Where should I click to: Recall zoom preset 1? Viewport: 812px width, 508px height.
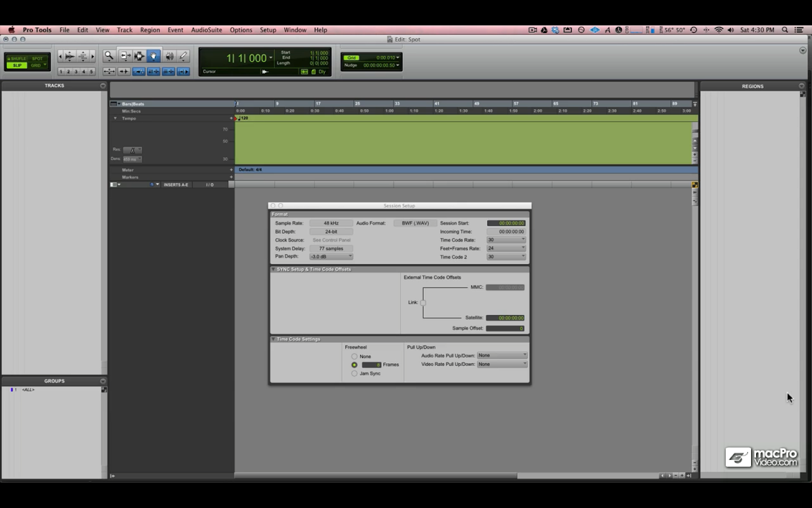pos(62,72)
